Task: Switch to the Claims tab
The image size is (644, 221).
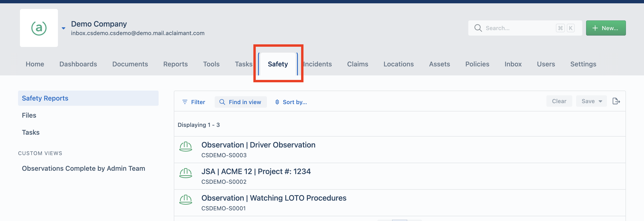Action: click(357, 64)
